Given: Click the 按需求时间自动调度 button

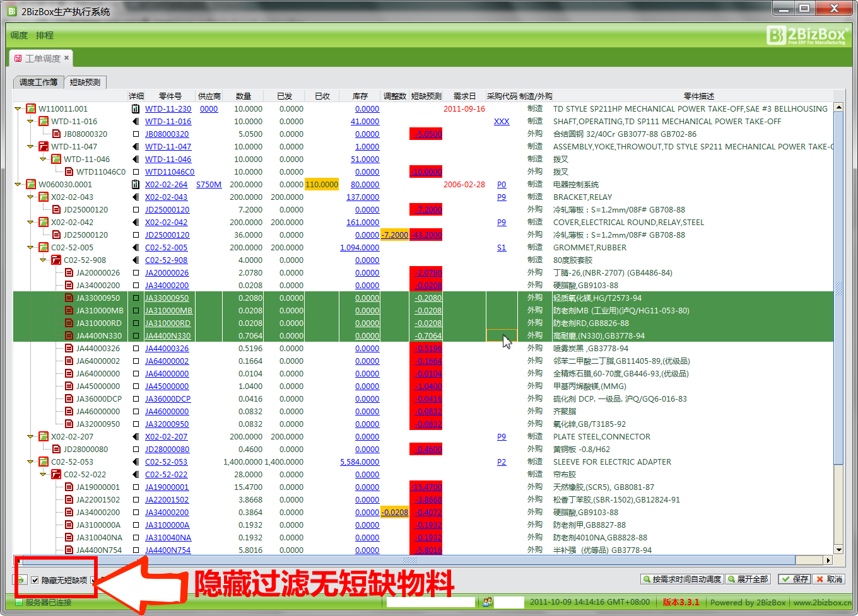Looking at the screenshot, I should tap(681, 579).
